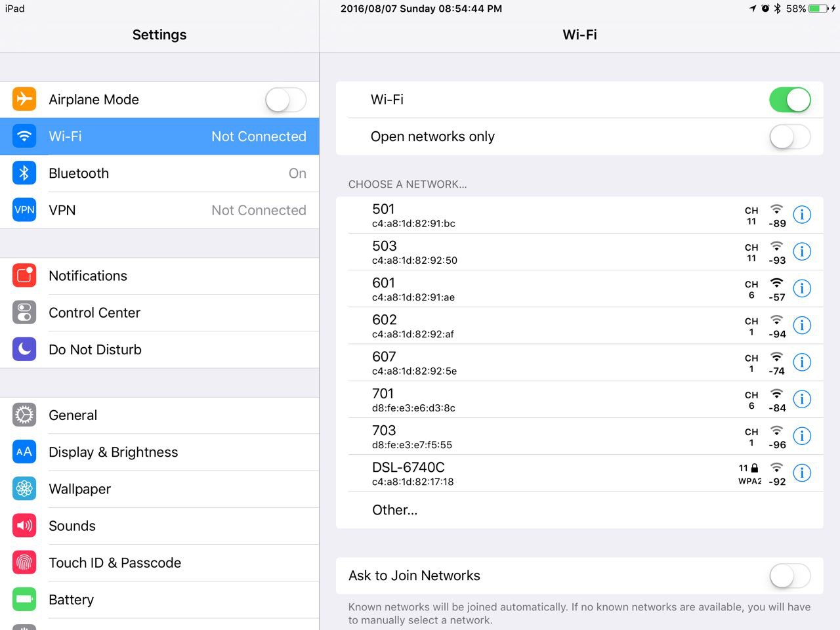The width and height of the screenshot is (840, 630).
Task: Open the Notifications red icon
Action: point(24,276)
